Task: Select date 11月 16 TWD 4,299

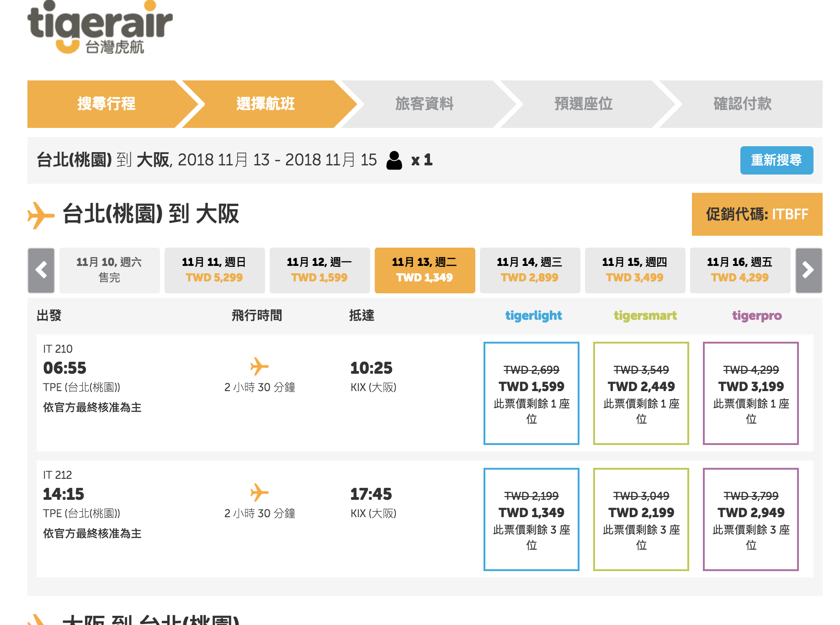Action: click(740, 270)
